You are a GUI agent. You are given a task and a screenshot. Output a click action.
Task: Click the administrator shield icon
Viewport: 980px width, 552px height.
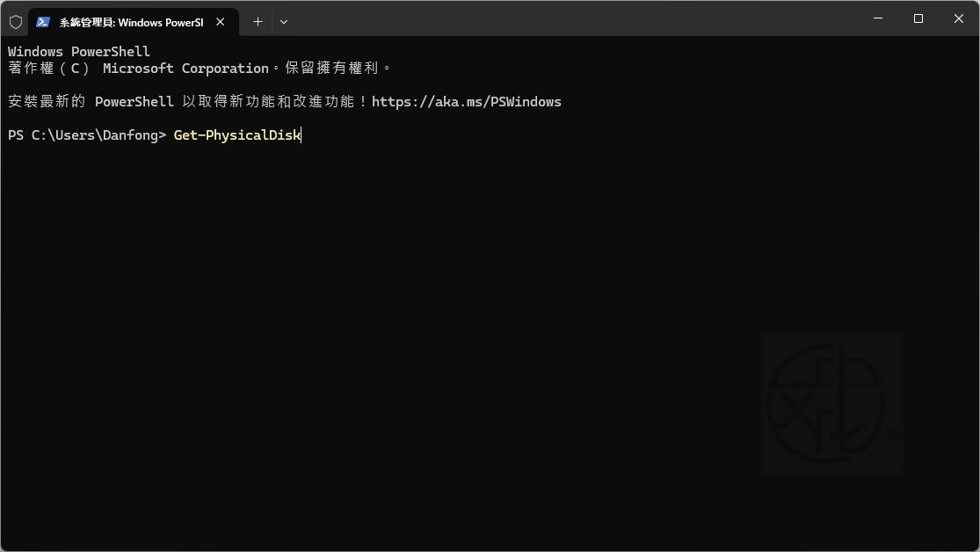coord(16,22)
